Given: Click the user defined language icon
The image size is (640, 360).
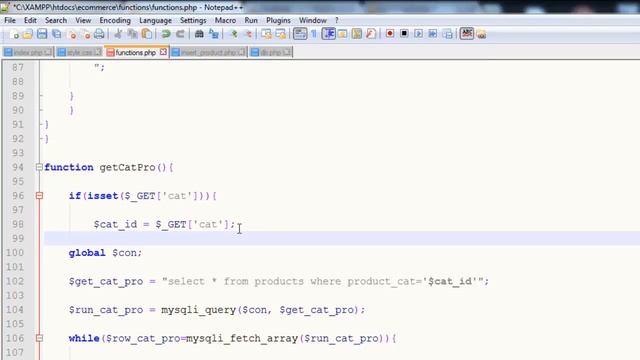Looking at the screenshot, I should coord(342,34).
